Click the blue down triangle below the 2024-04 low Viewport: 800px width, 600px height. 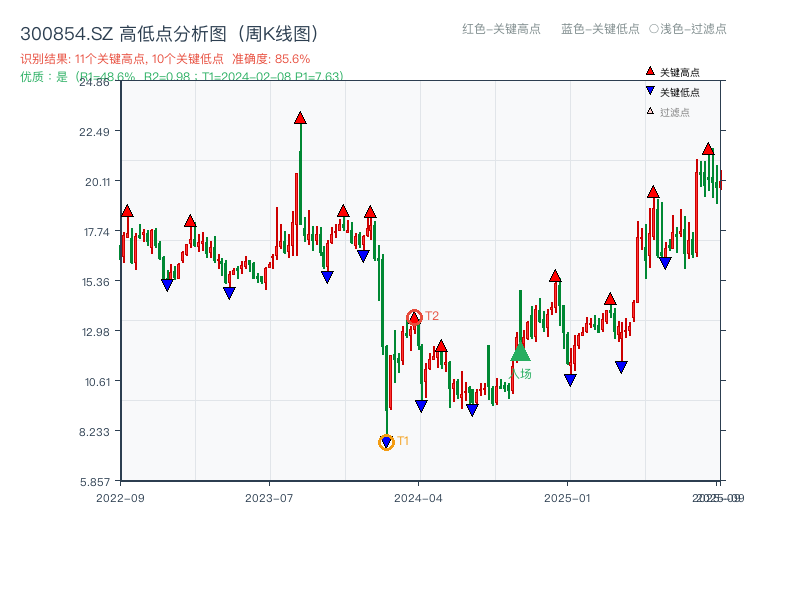click(x=421, y=404)
